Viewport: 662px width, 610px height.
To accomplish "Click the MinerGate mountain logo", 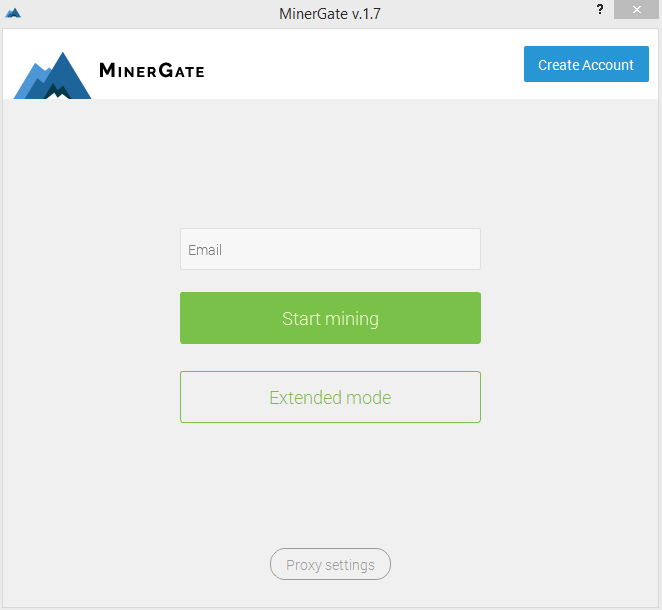I will click(52, 76).
